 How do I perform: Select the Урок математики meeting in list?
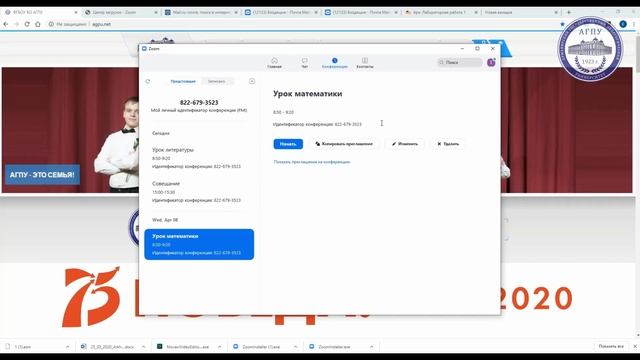(199, 244)
